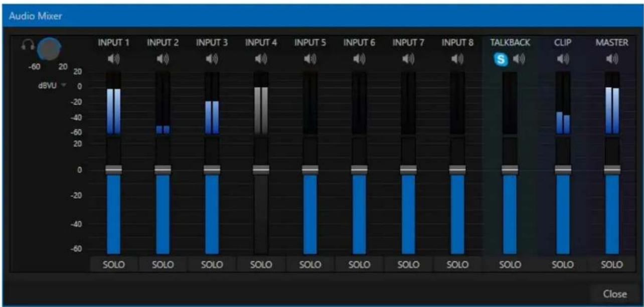Viewport: 644px width, 307px height.
Task: Click the MASTER channel label
Action: 612,43
